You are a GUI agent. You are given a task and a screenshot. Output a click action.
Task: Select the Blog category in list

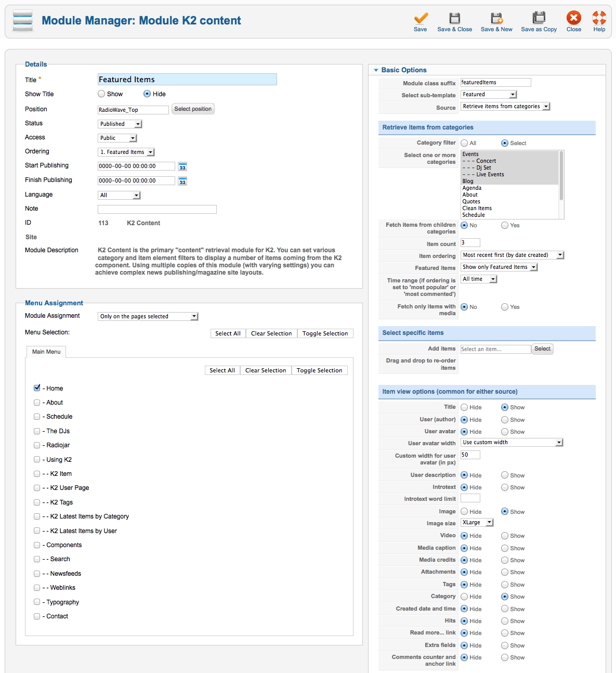pyautogui.click(x=510, y=182)
